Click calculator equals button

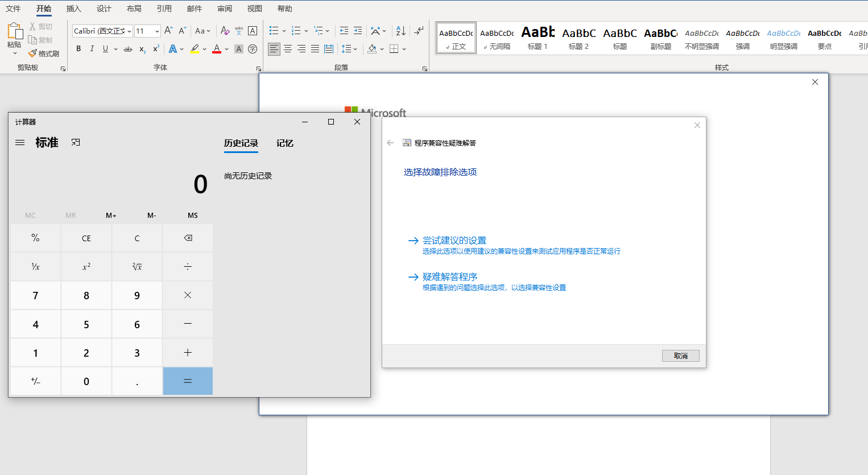188,381
